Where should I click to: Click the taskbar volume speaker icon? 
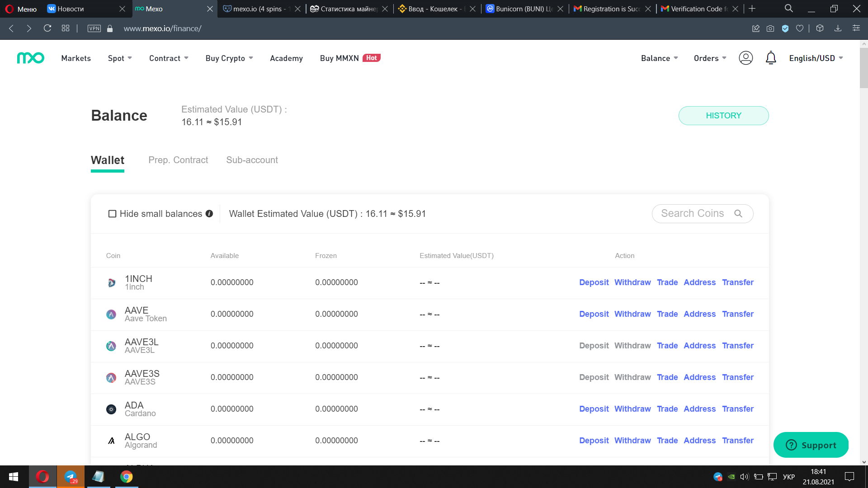[x=744, y=477]
